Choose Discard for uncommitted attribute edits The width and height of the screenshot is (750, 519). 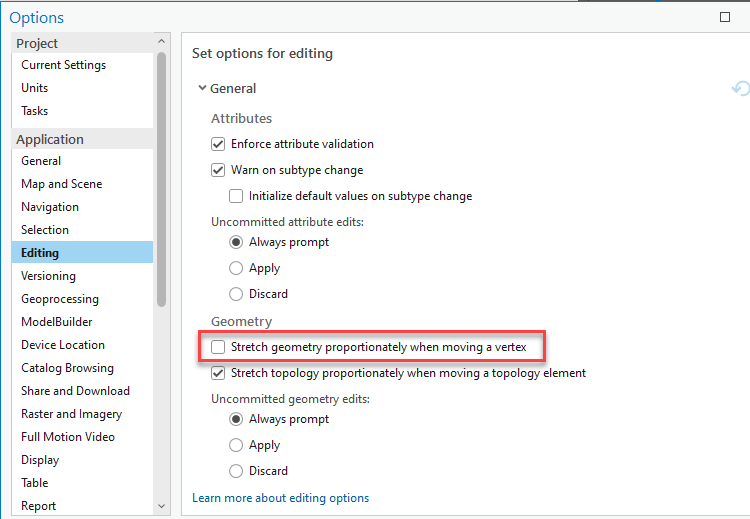click(x=236, y=294)
